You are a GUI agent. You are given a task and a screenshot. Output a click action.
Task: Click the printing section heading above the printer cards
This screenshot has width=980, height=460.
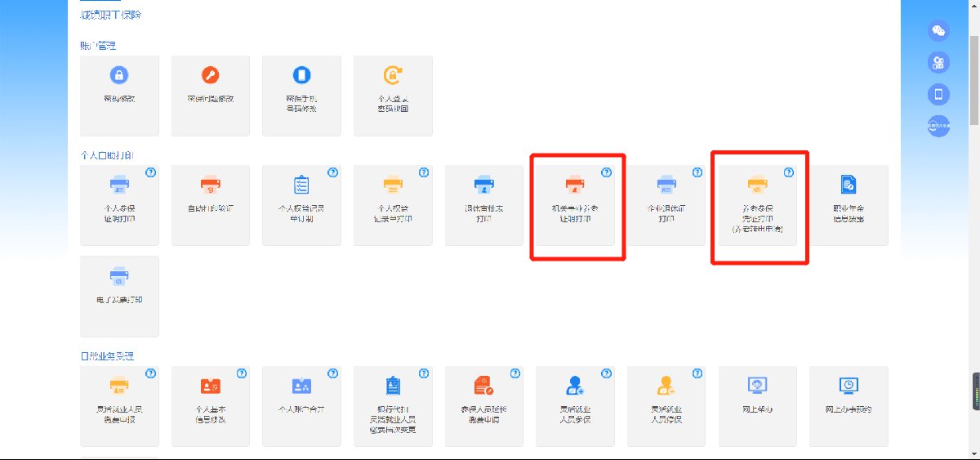107,155
